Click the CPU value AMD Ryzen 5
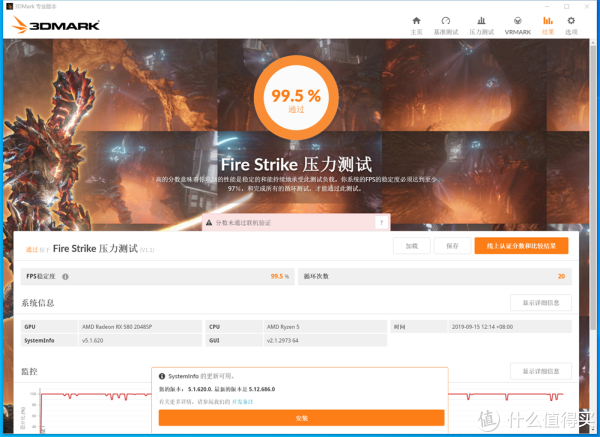 pos(283,327)
